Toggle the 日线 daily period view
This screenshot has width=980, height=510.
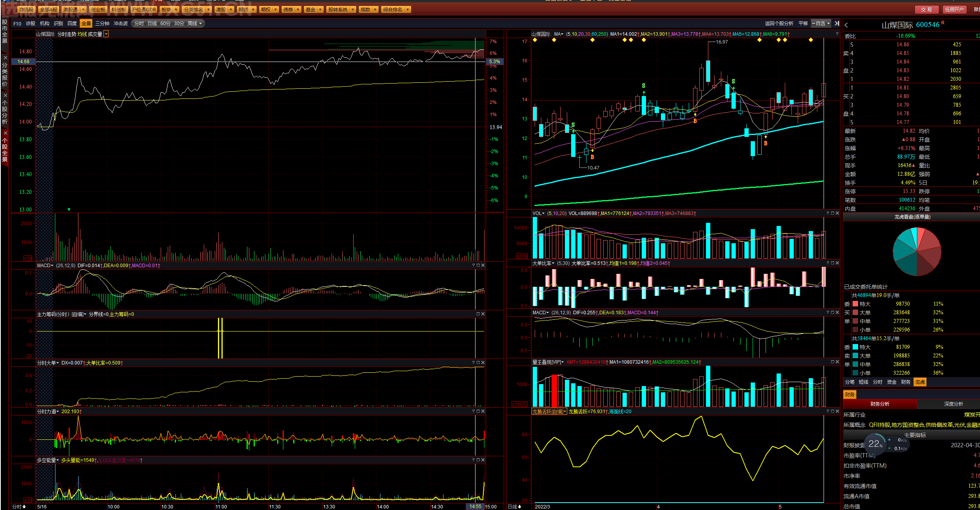click(152, 24)
